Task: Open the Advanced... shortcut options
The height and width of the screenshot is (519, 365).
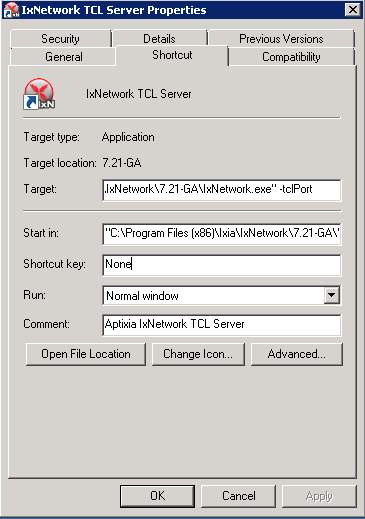Action: (297, 354)
